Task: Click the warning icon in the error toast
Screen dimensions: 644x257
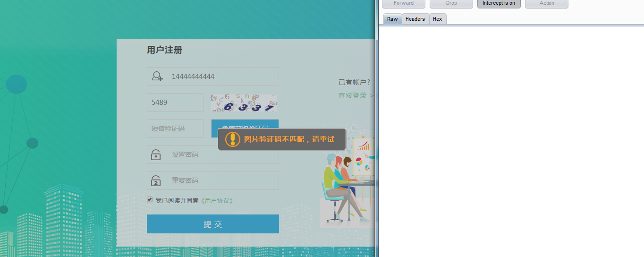Action: (233, 139)
